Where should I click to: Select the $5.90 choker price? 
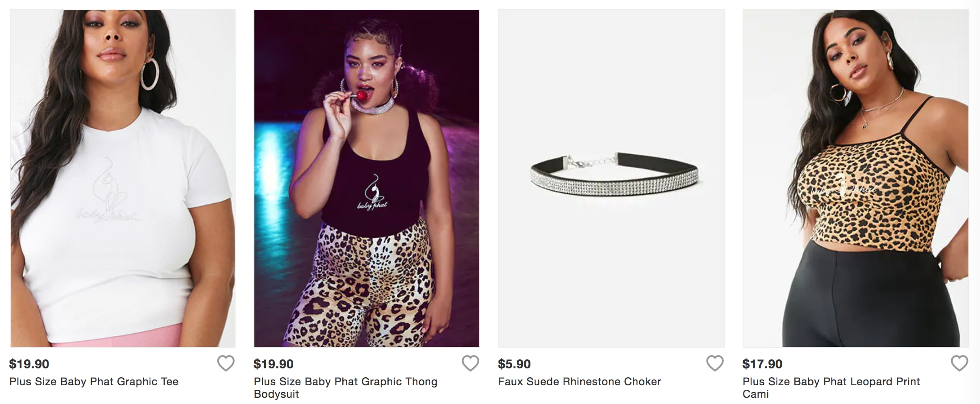pyautogui.click(x=514, y=364)
